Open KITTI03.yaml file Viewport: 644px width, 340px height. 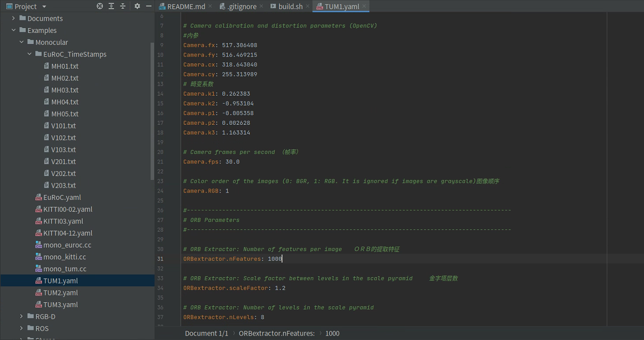tap(63, 221)
